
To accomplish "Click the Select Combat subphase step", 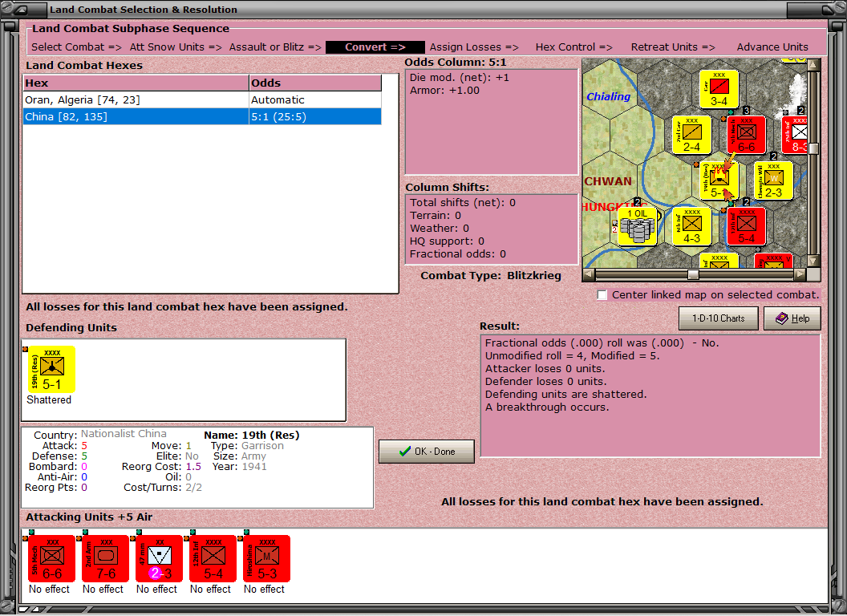I will 76,47.
